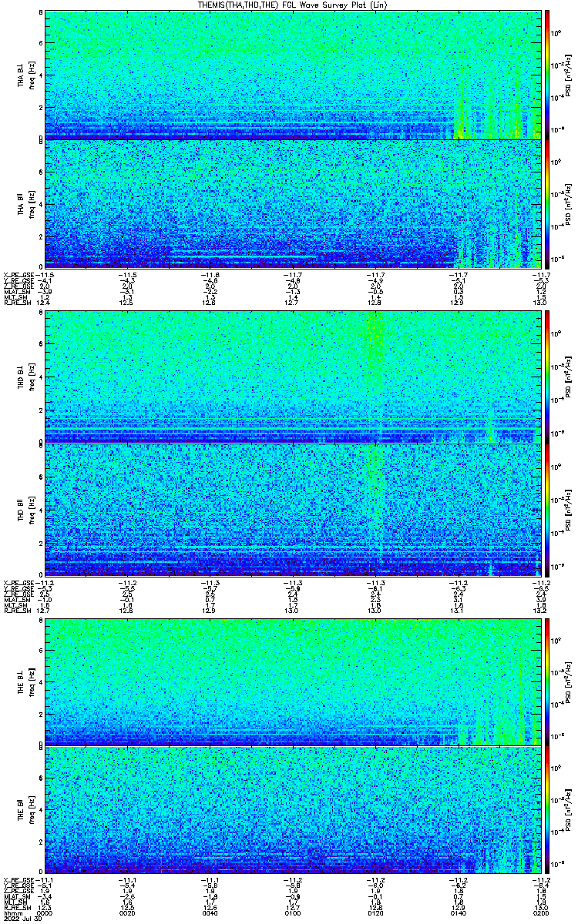Click the X_RE_GSE row label under THA panels
Screen dimensions: 578x924
pos(19,274)
